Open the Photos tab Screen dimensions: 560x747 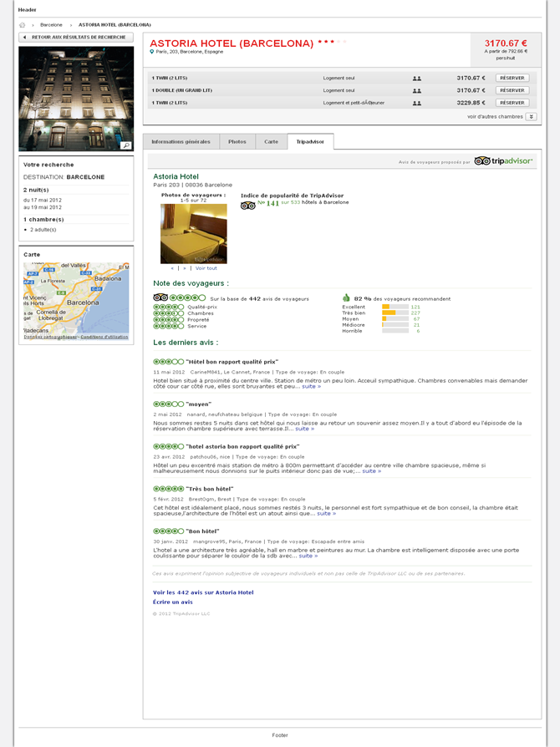pyautogui.click(x=237, y=142)
